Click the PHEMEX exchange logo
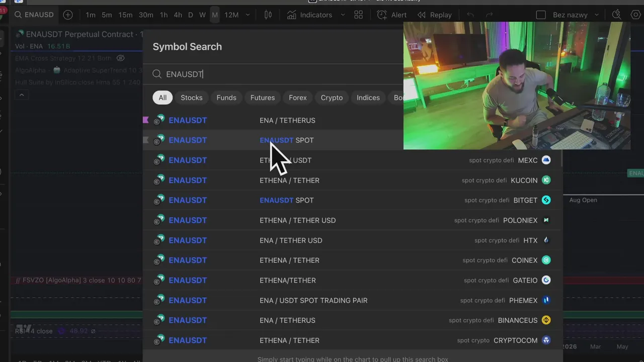 tap(546, 300)
